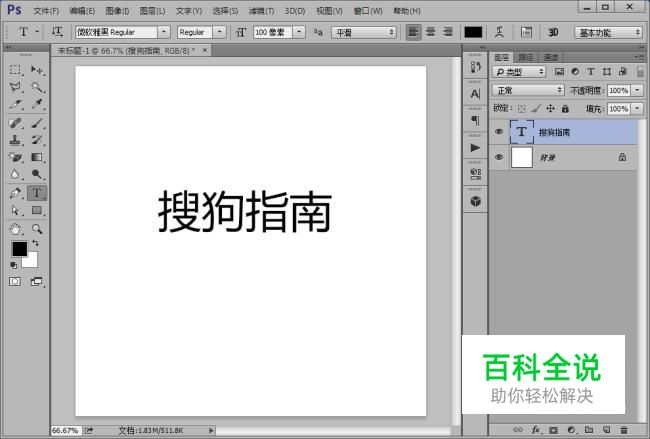Align text left
Screen dimensions: 650x439
point(413,32)
